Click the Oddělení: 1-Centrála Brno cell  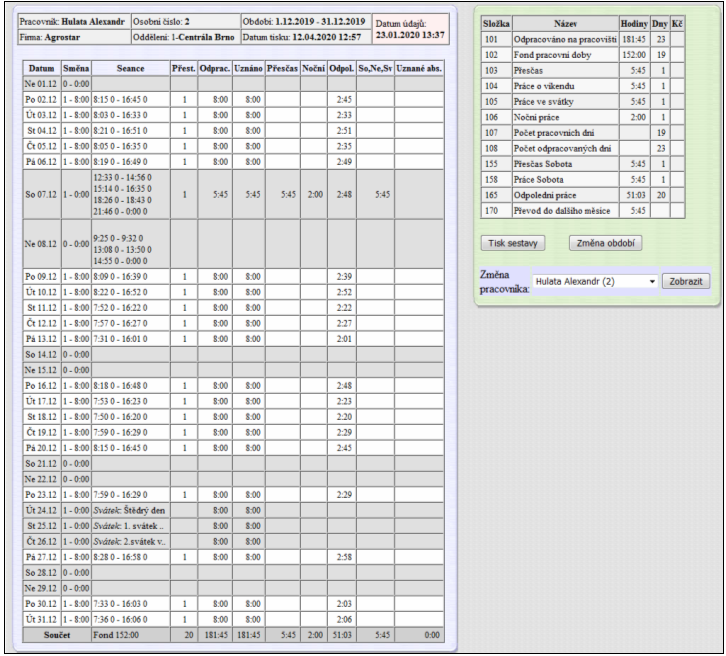(186, 37)
